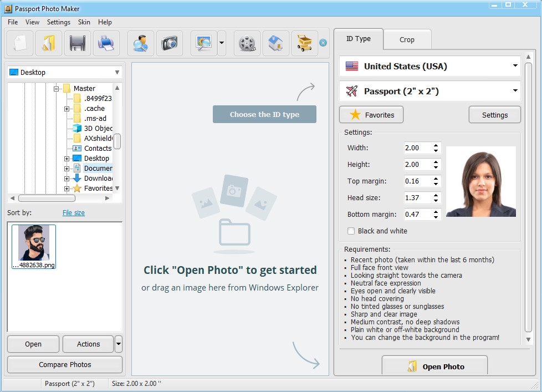Image resolution: width=542 pixels, height=392 pixels.
Task: Expand the .cache folder node
Action: pos(67,109)
